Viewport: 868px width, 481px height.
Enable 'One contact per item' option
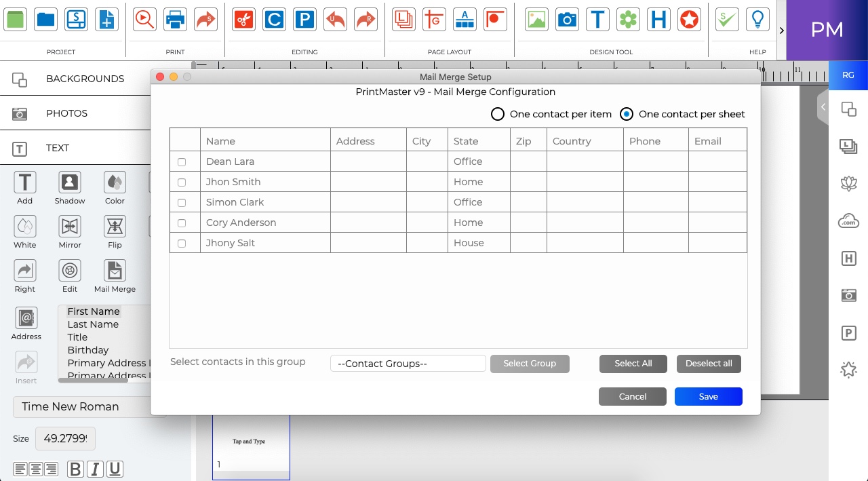click(498, 114)
